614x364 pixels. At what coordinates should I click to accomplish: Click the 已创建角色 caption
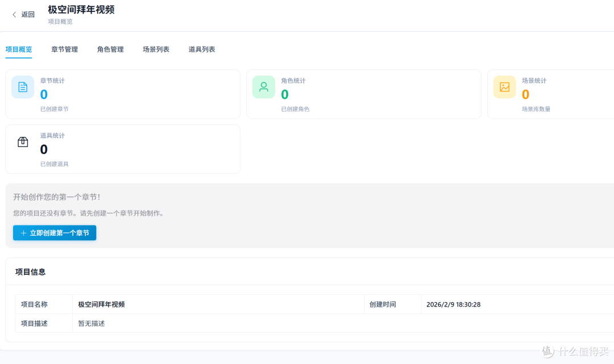point(295,109)
